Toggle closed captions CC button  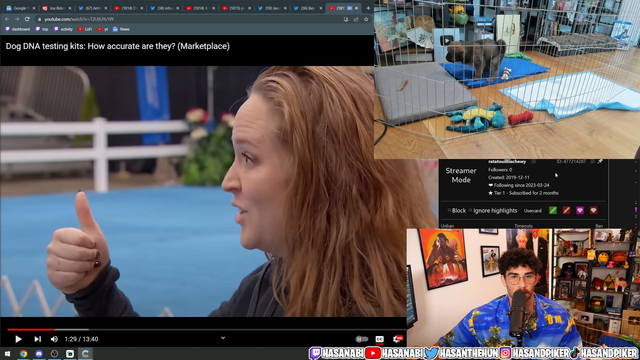pyautogui.click(x=380, y=339)
